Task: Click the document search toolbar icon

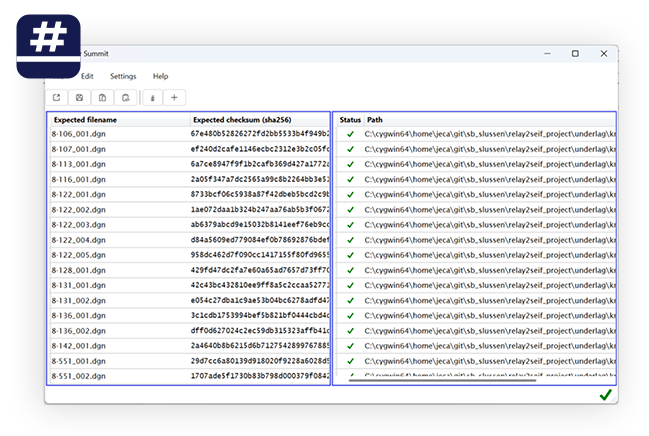Action: (125, 98)
